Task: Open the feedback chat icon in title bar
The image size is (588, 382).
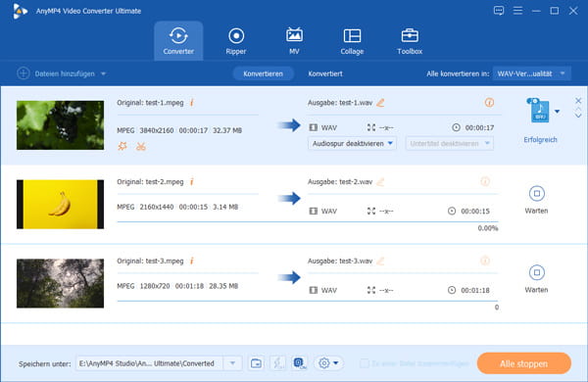Action: (499, 11)
